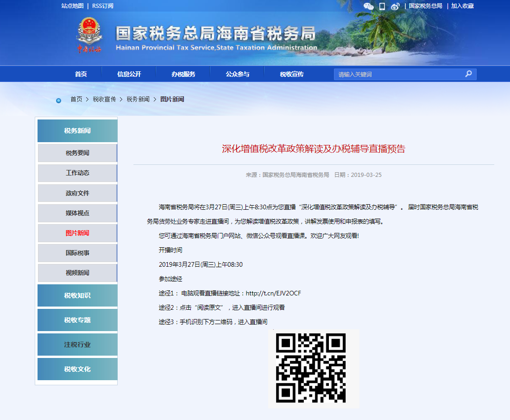Expand 注税行业 sidebar section

tap(77, 345)
